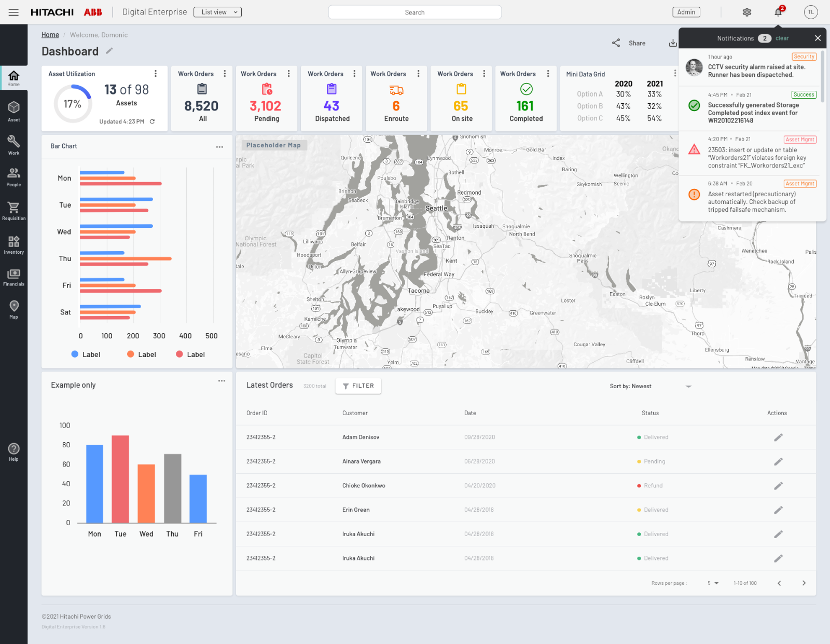Open the Rows per page dropdown
The height and width of the screenshot is (644, 830).
(x=713, y=583)
